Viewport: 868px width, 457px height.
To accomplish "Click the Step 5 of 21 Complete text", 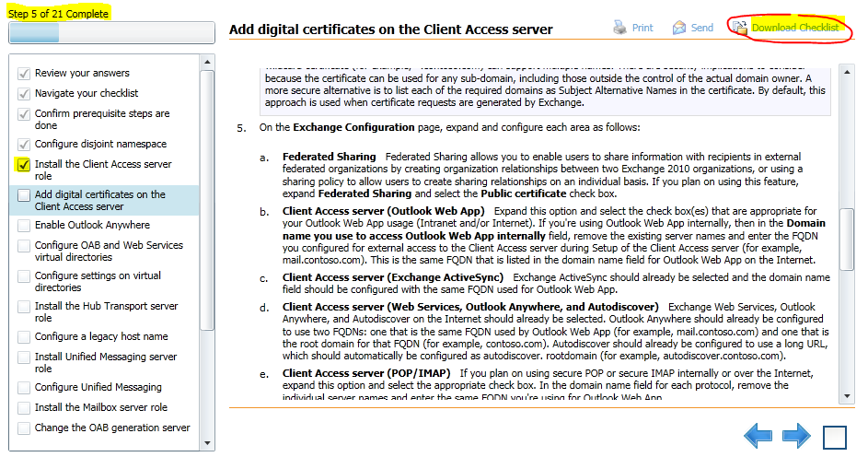I will [x=58, y=13].
